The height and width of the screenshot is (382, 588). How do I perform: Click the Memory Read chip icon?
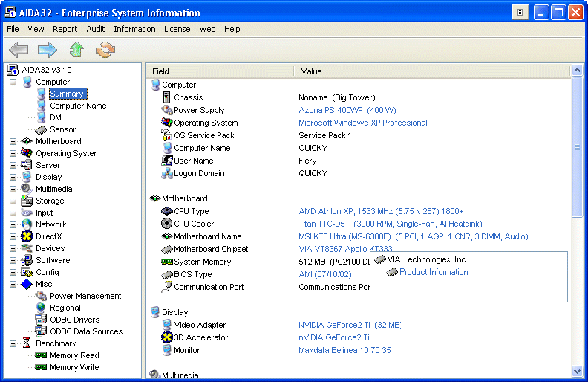[x=41, y=355]
